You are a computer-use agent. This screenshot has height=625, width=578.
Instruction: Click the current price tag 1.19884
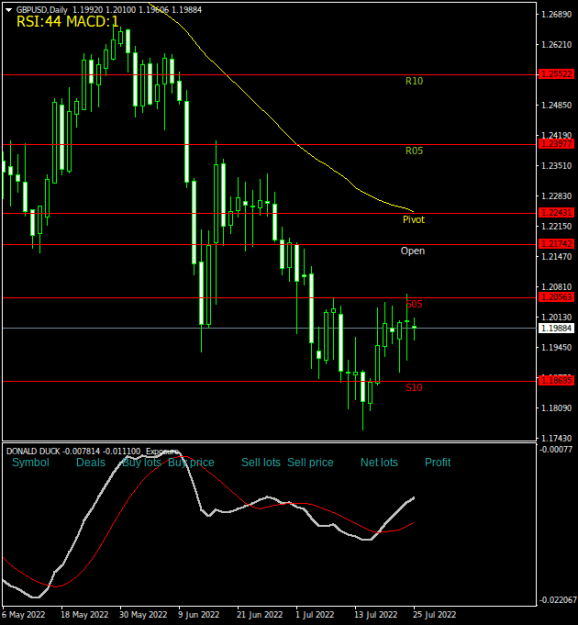tap(556, 328)
